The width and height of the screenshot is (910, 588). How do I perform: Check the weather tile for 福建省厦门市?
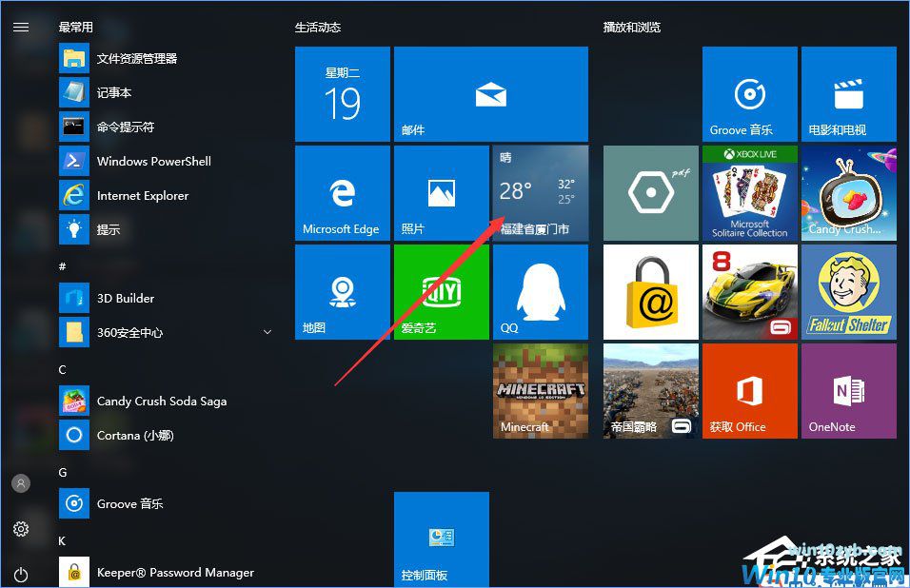pyautogui.click(x=540, y=192)
